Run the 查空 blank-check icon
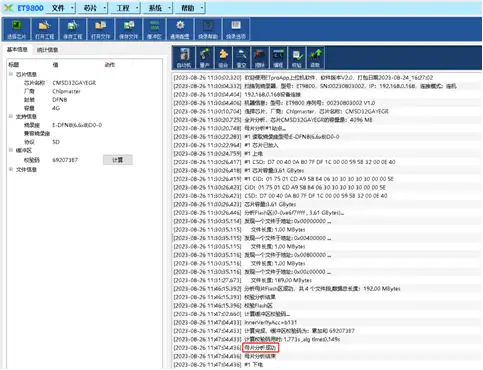 pos(241,58)
